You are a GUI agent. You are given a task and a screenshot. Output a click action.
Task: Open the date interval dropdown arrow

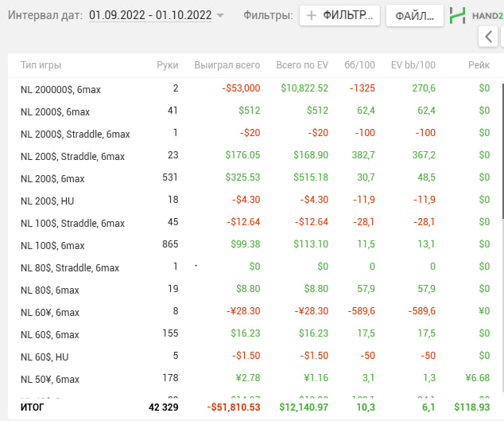pyautogui.click(x=220, y=15)
